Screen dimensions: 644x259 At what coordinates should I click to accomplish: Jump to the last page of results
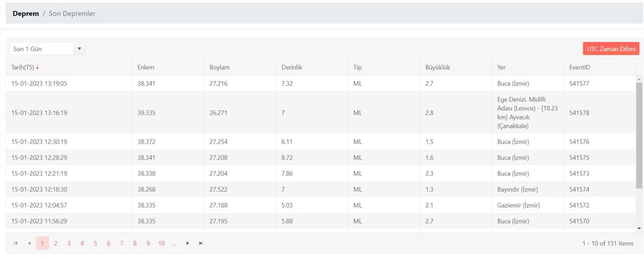201,243
